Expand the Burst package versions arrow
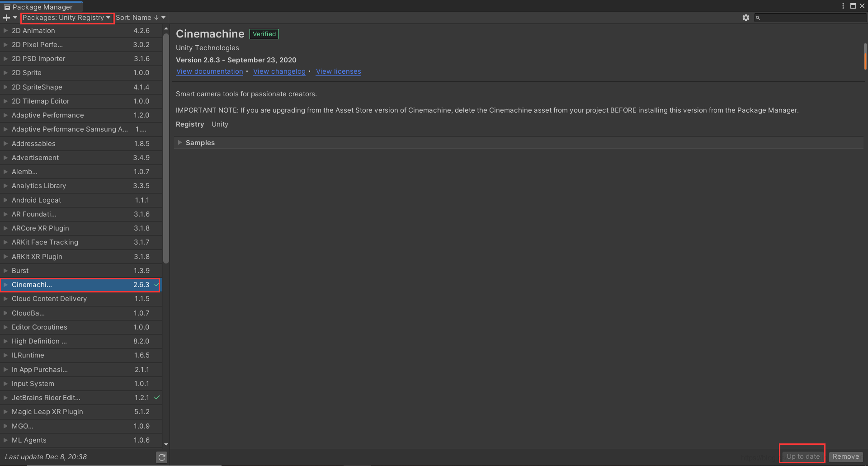Image resolution: width=868 pixels, height=466 pixels. pos(5,271)
